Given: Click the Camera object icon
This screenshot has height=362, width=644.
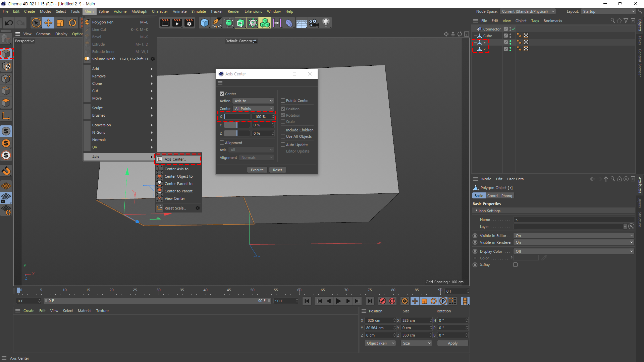Looking at the screenshot, I should pyautogui.click(x=314, y=23).
